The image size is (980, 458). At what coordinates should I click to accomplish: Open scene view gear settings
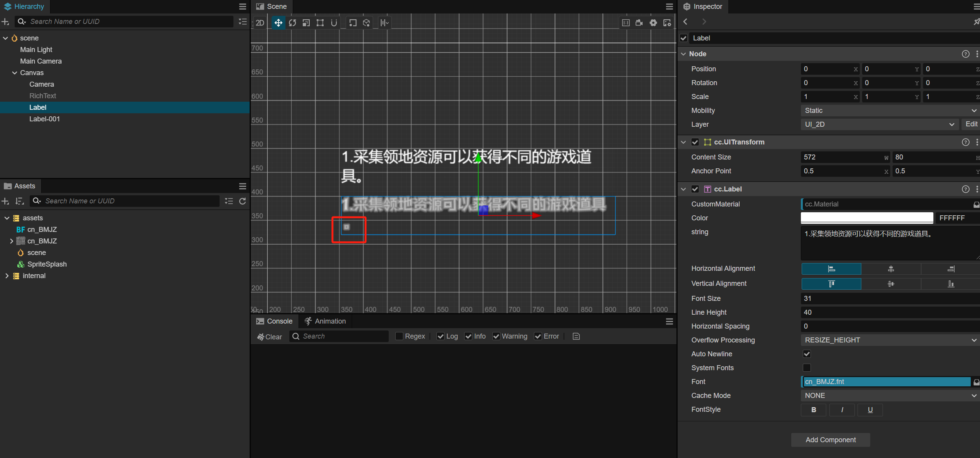point(653,23)
